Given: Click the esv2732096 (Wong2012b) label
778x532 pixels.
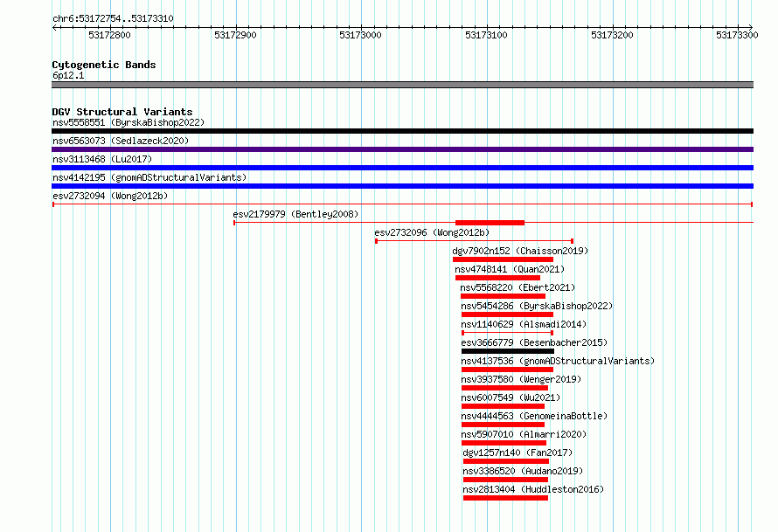Looking at the screenshot, I should coord(432,232).
